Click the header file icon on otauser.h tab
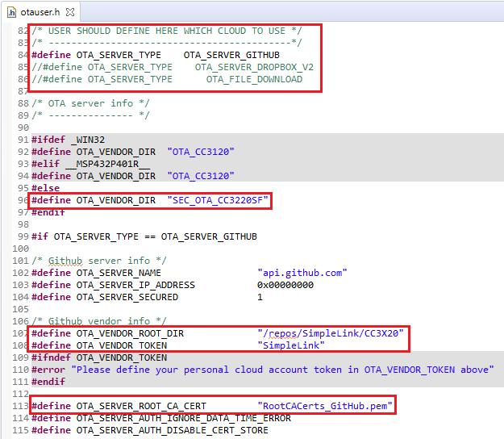 click(11, 13)
